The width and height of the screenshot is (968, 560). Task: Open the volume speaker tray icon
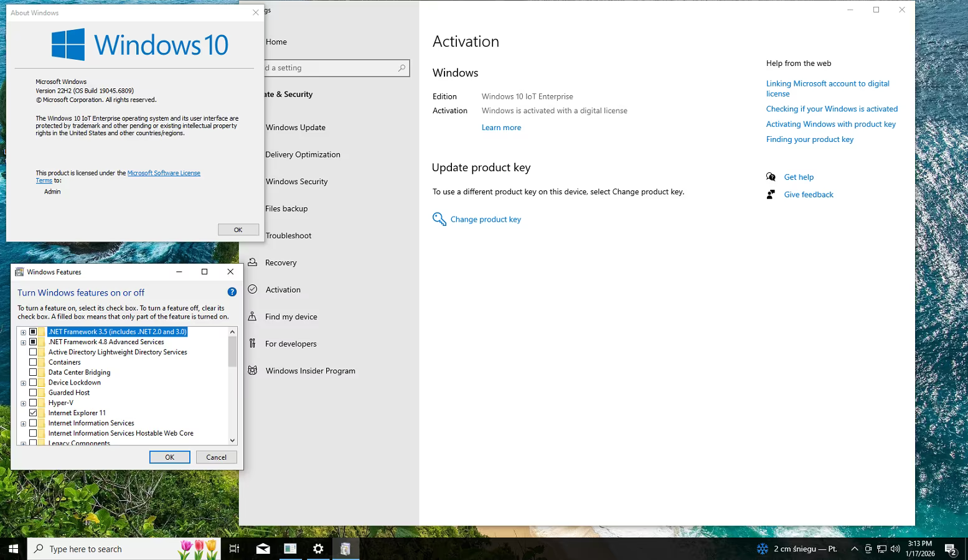(x=896, y=549)
